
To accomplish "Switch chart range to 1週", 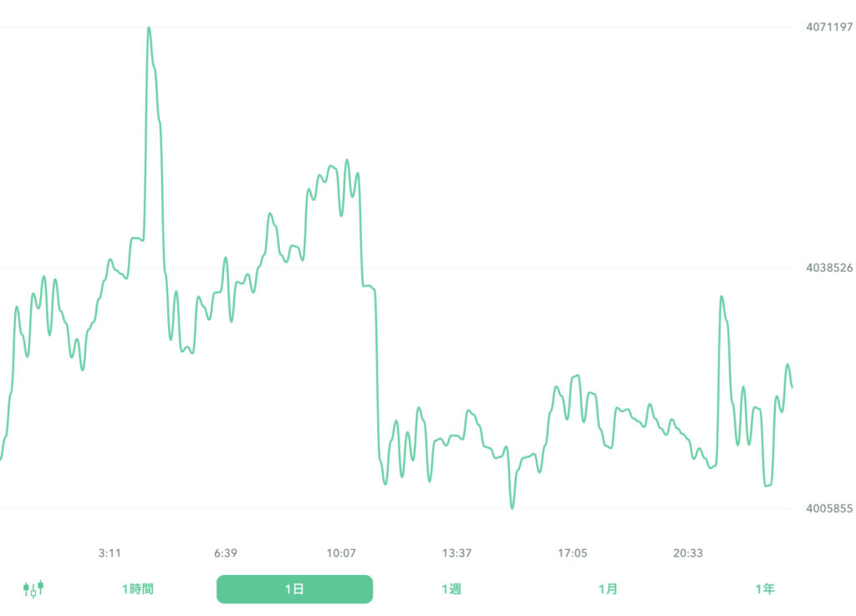I will tap(451, 589).
